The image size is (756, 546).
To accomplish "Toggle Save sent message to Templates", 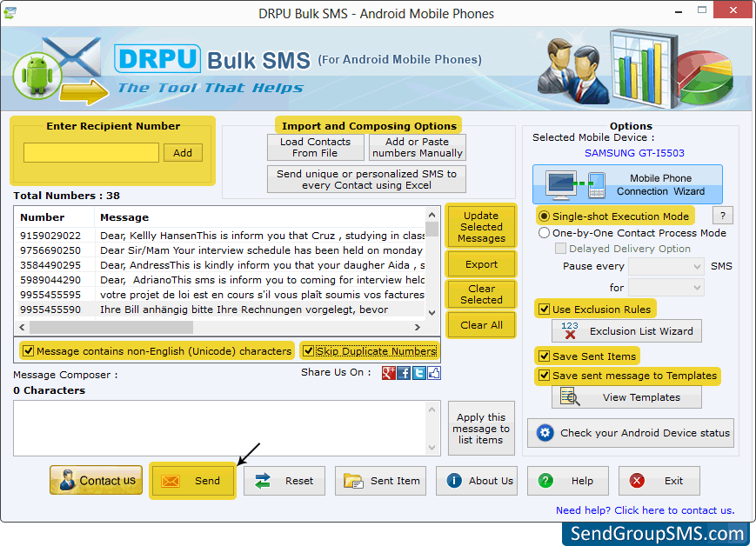I will 544,376.
